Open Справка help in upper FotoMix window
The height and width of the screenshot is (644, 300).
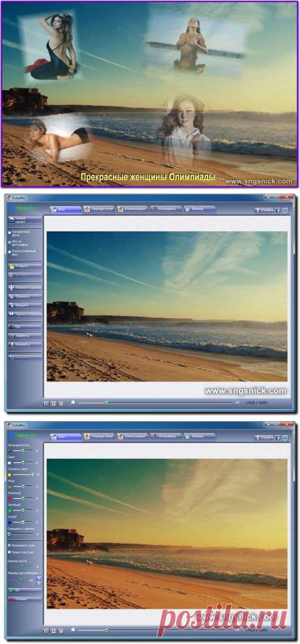[264, 210]
